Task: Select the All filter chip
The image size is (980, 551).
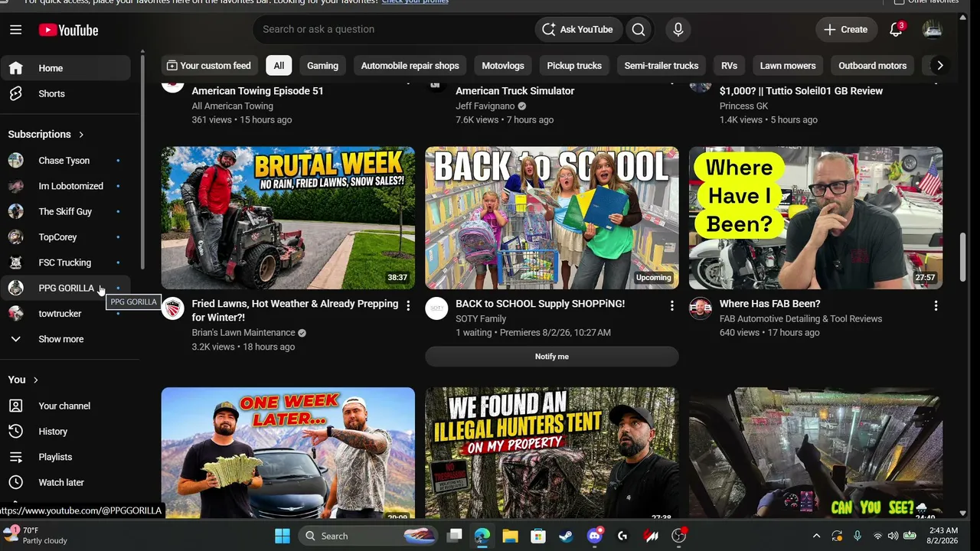Action: coord(279,66)
